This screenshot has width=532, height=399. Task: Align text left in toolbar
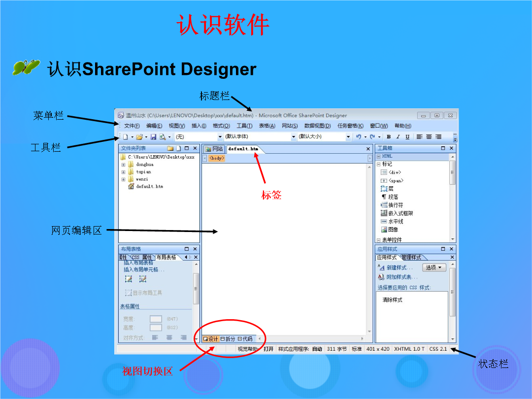420,137
